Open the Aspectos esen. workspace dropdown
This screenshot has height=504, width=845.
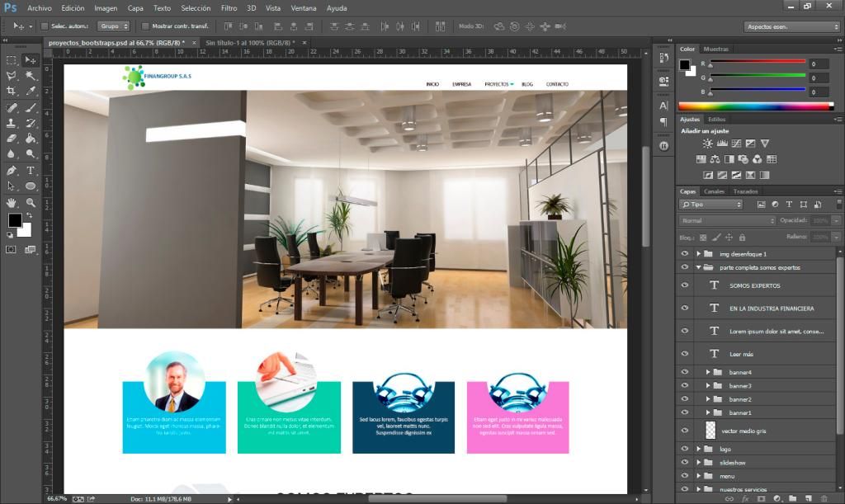792,26
